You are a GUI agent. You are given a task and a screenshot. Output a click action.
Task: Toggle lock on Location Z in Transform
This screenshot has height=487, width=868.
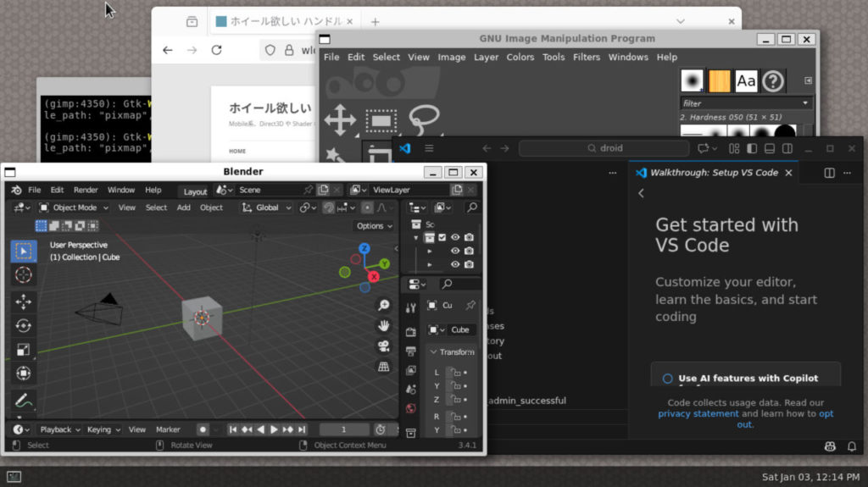point(456,399)
